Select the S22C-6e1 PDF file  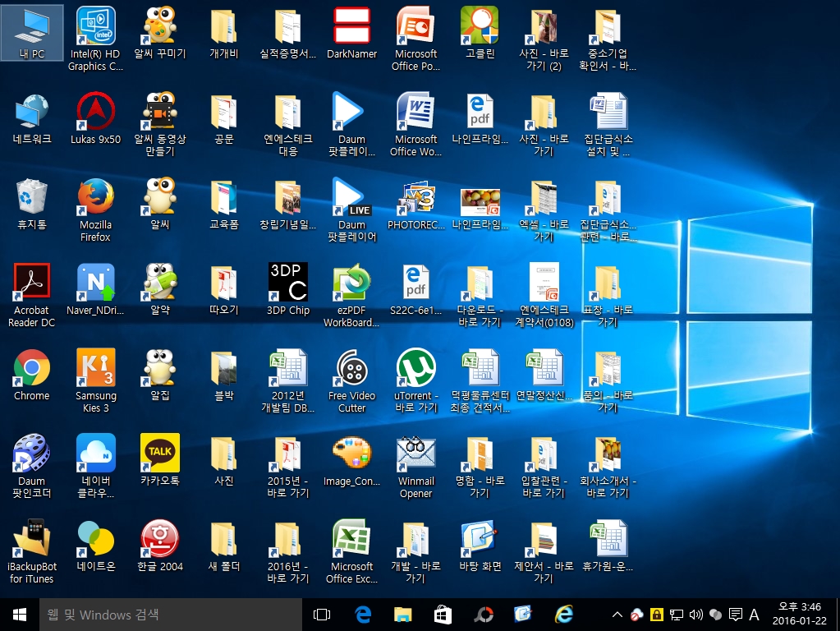click(415, 289)
